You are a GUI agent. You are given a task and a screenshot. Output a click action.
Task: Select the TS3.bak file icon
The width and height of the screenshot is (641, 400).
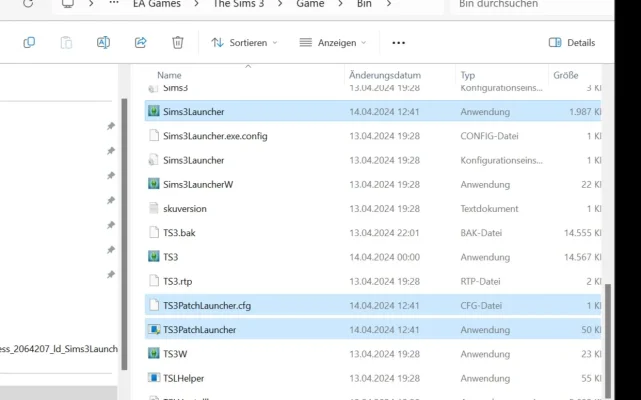coord(154,232)
